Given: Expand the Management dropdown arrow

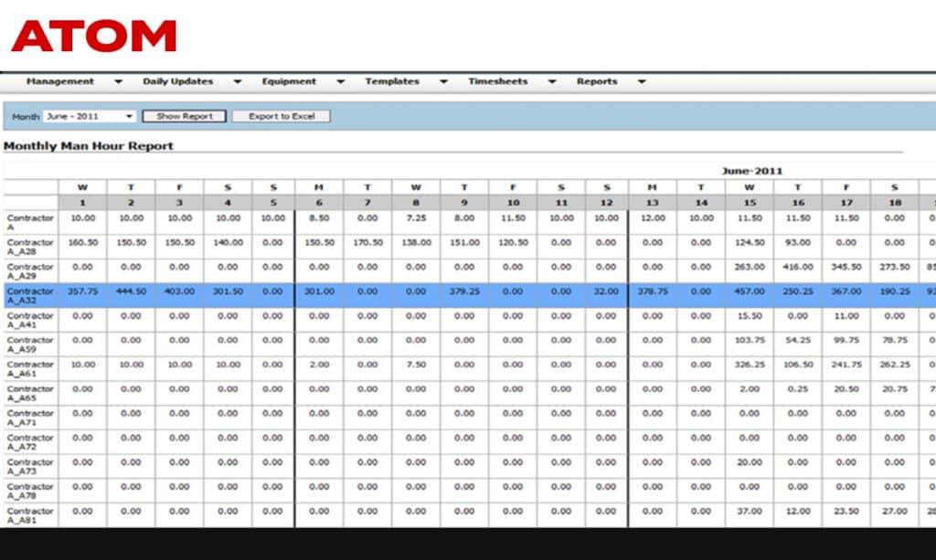Looking at the screenshot, I should click(x=118, y=82).
